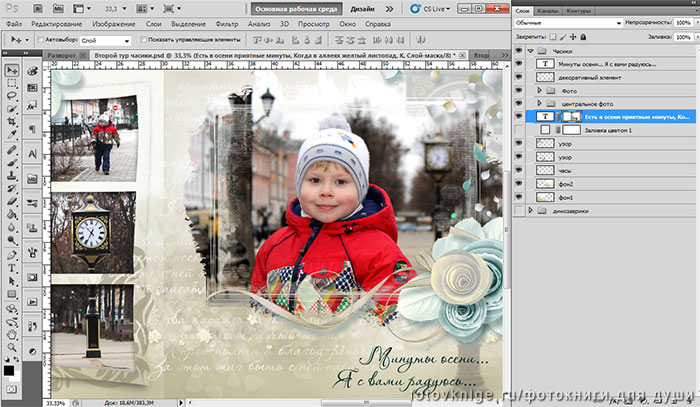The image size is (700, 407).
Task: Select the Move tool in the toolbox
Action: pyautogui.click(x=12, y=70)
